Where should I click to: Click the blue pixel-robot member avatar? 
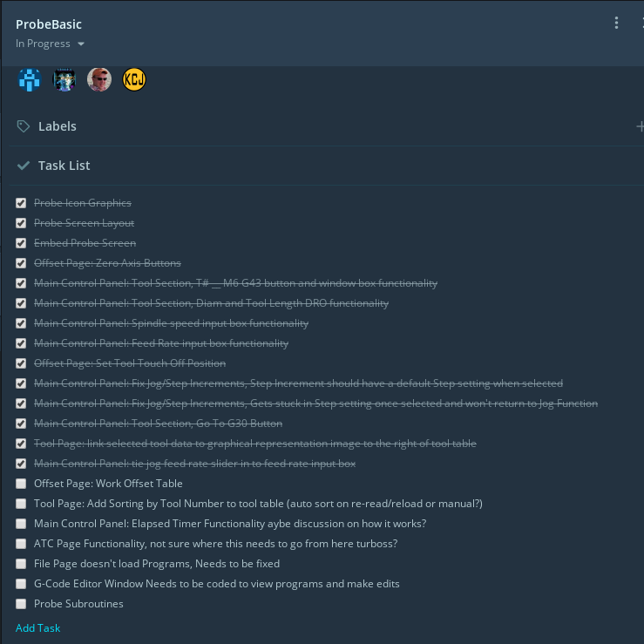[30, 79]
